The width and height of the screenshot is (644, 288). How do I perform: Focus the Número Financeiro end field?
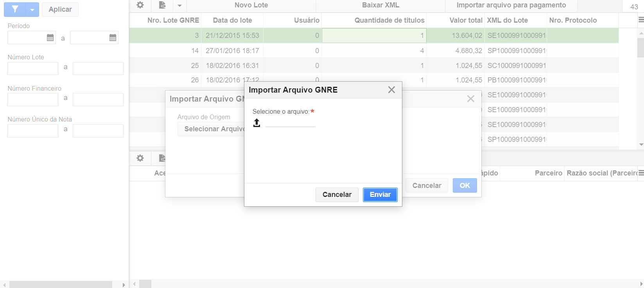[x=98, y=100]
